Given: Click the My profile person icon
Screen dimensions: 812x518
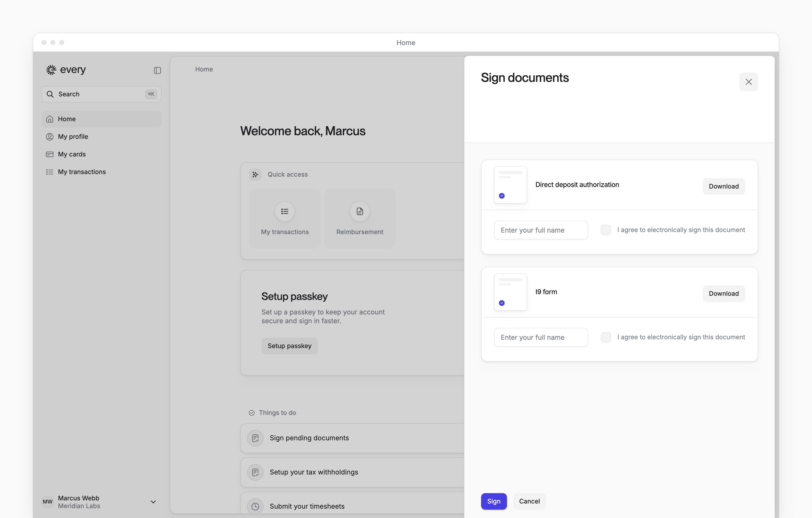Looking at the screenshot, I should (49, 136).
